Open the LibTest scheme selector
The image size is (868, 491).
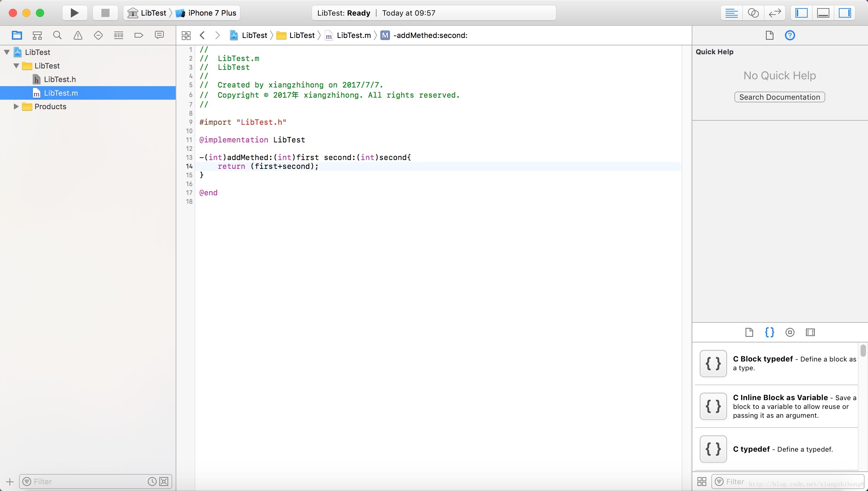coord(147,13)
